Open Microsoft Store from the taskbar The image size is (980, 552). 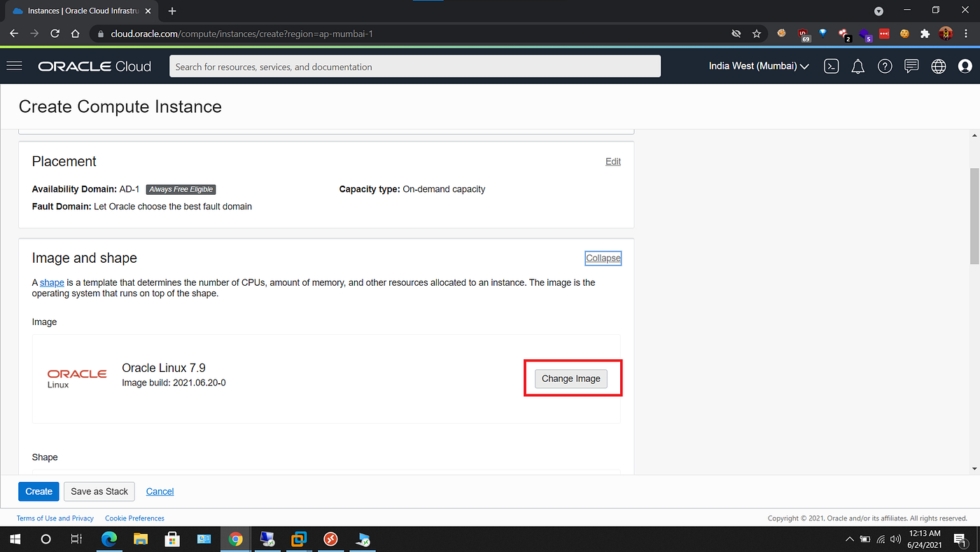(172, 539)
